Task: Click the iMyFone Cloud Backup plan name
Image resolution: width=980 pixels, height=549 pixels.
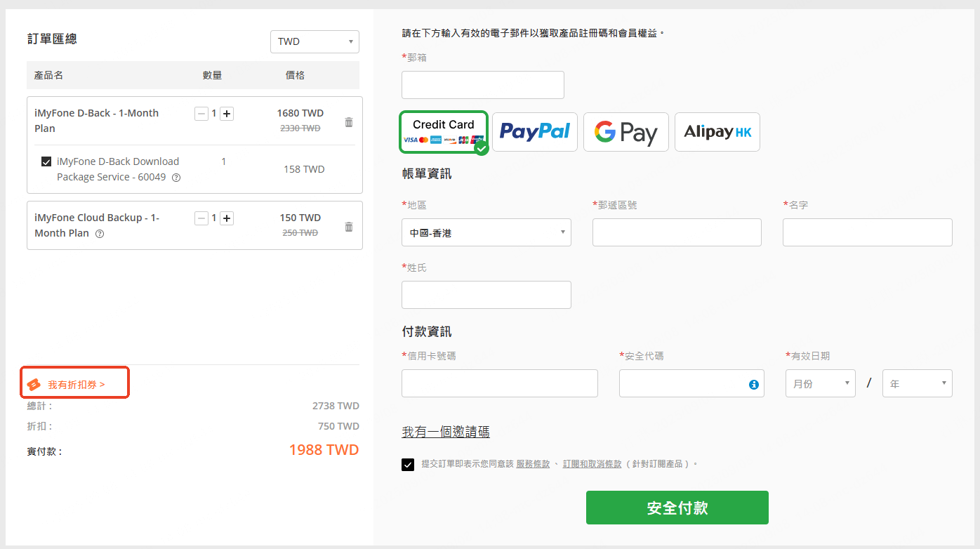Action: point(97,225)
